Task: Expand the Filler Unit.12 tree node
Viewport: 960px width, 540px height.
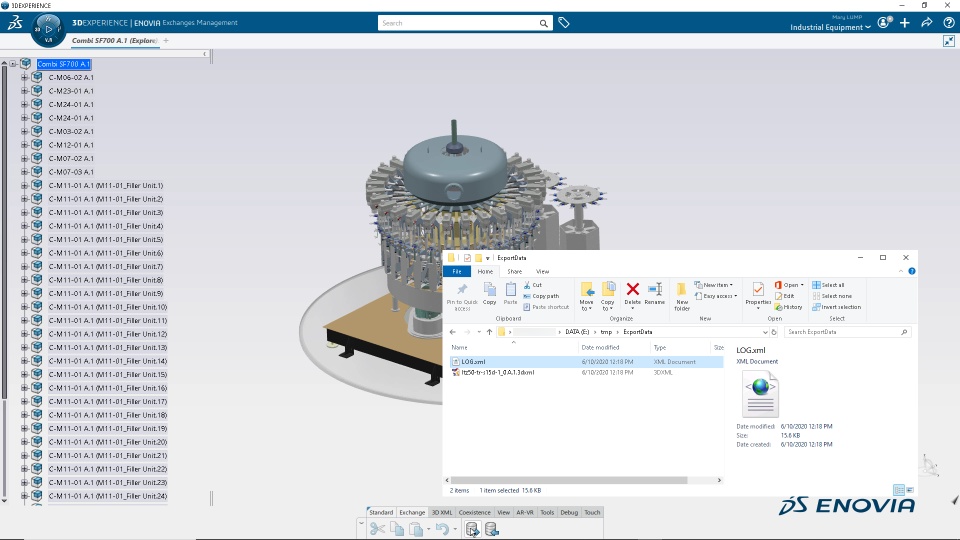Action: [24, 334]
